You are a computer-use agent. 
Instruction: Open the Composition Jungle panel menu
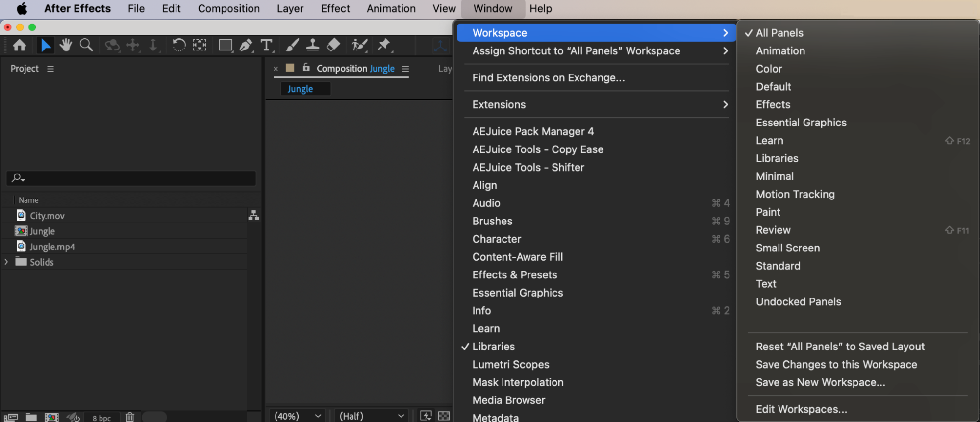(x=405, y=69)
